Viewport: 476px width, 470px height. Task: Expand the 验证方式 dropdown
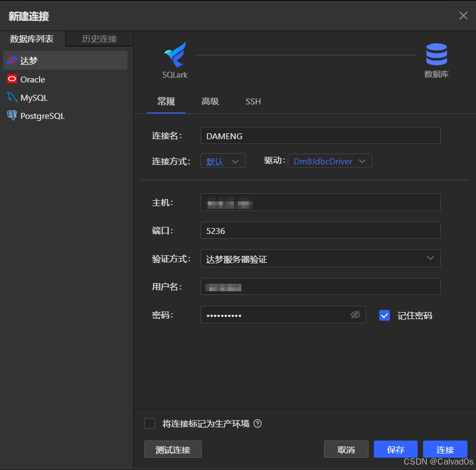point(320,258)
